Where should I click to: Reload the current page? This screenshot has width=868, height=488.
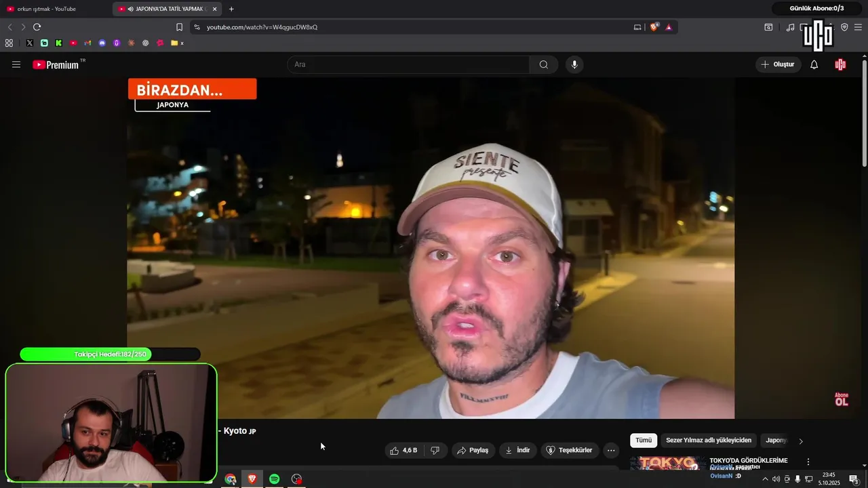pyautogui.click(x=37, y=27)
